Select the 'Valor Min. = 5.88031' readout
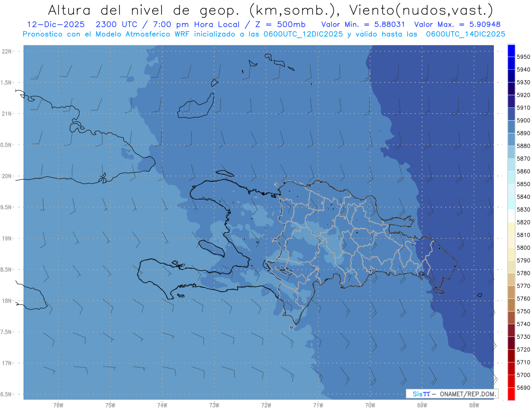 [x=362, y=24]
